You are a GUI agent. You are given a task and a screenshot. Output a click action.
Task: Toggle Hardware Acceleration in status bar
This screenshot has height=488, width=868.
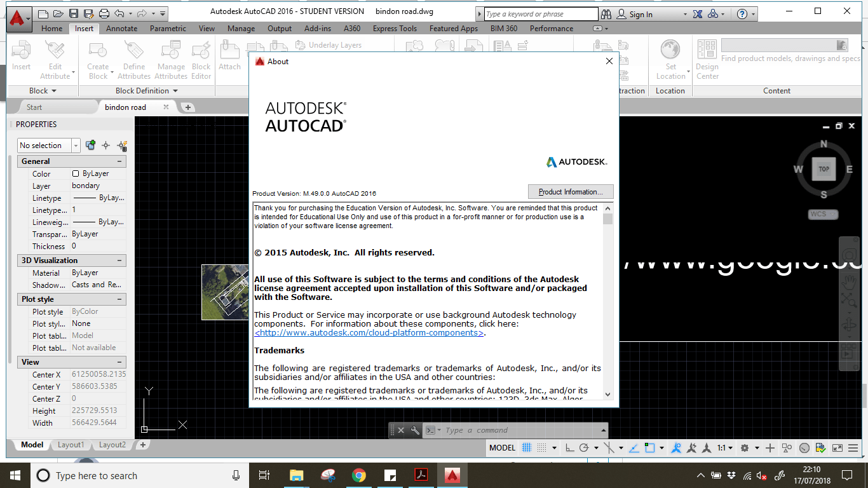804,447
